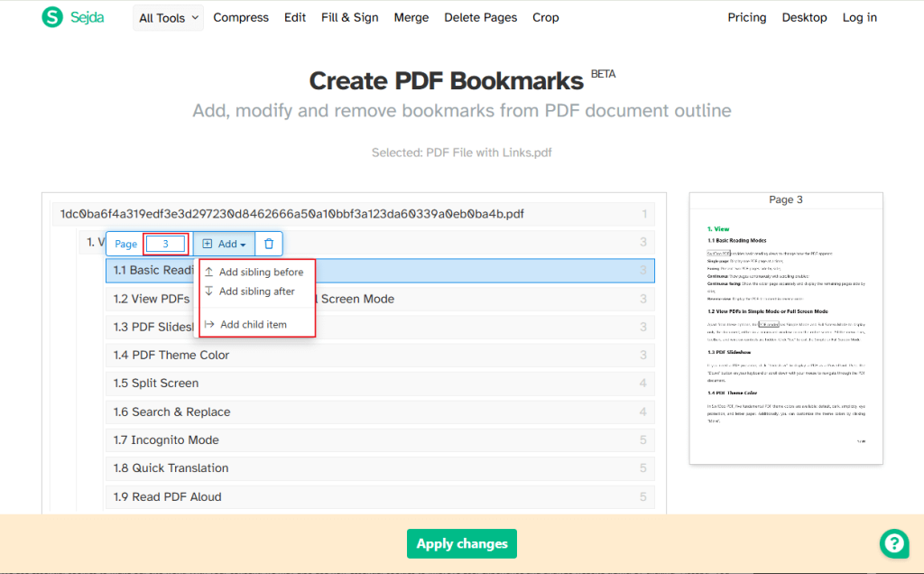Open the All Tools dropdown
The height and width of the screenshot is (574, 924).
(168, 17)
